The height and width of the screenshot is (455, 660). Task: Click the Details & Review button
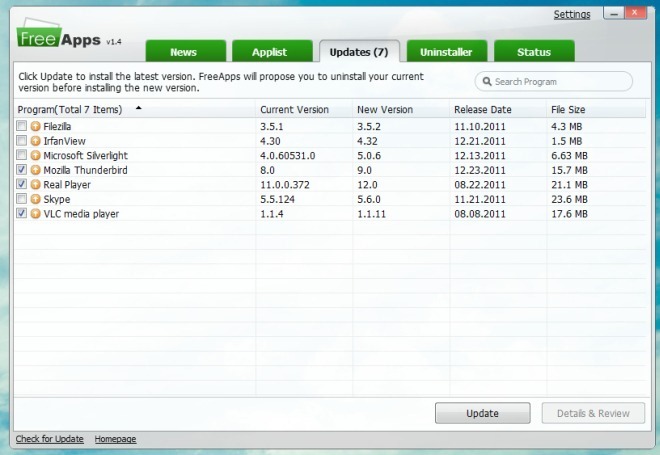[593, 413]
